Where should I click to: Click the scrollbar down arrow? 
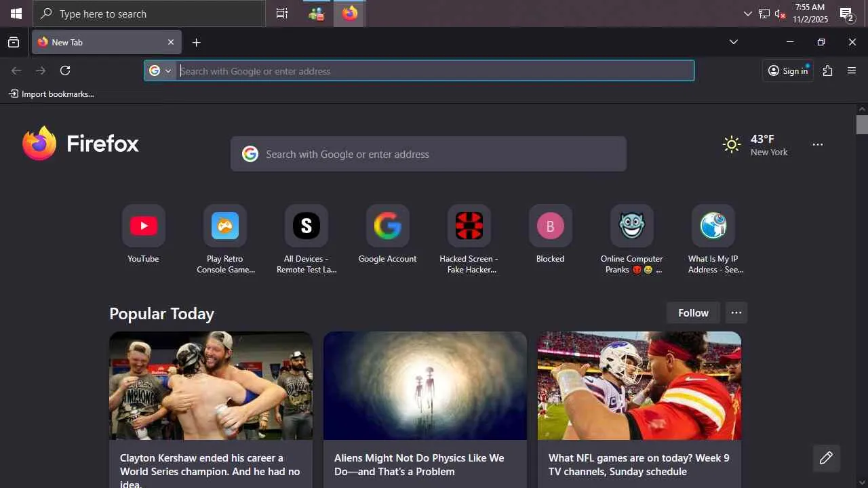(x=862, y=483)
